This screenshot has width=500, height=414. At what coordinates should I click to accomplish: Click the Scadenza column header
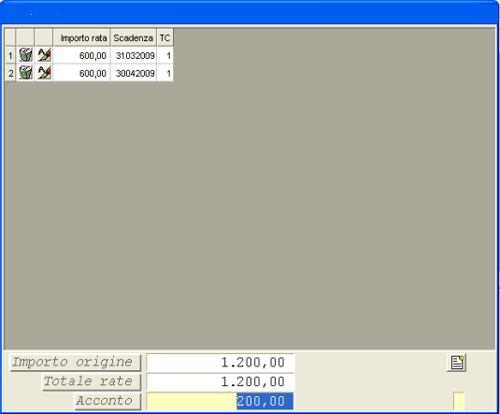pyautogui.click(x=133, y=38)
